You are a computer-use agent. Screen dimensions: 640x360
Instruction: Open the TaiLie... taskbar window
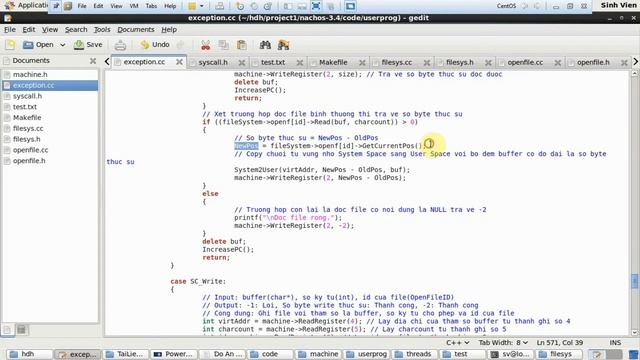pos(126,354)
